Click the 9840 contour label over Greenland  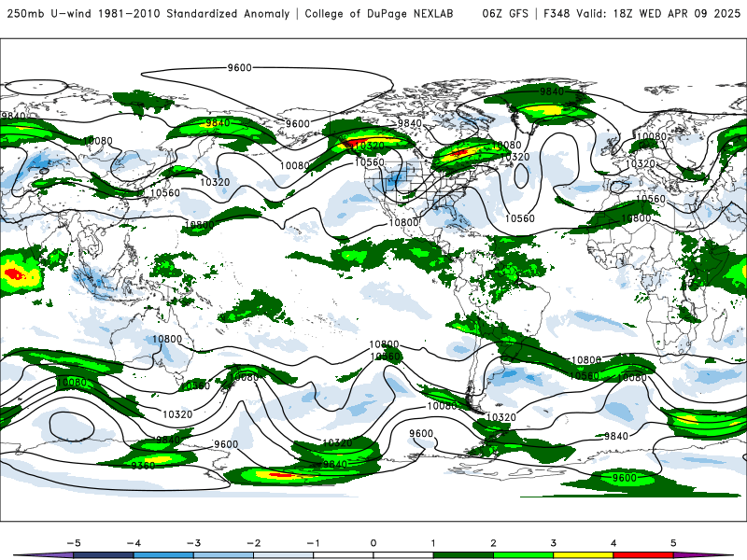[552, 91]
